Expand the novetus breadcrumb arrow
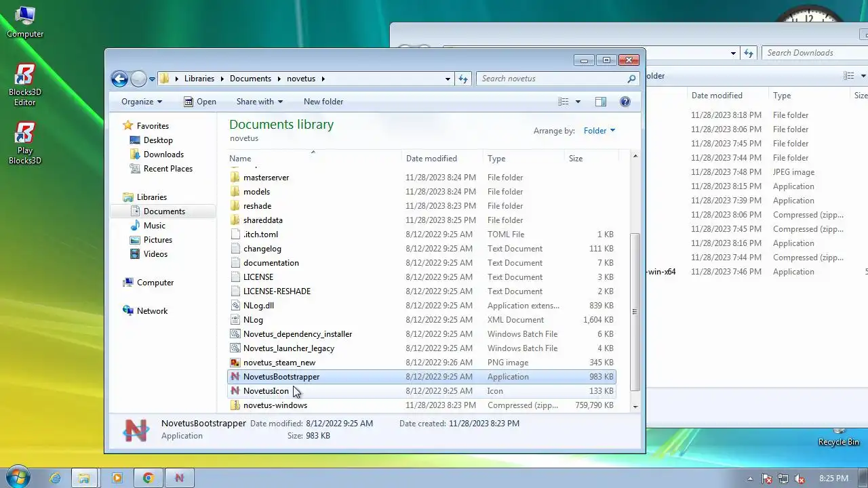 323,79
